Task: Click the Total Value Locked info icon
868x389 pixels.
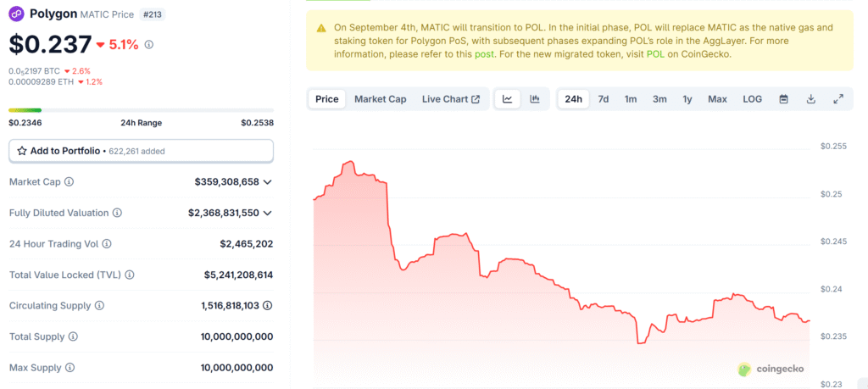Action: [x=129, y=275]
